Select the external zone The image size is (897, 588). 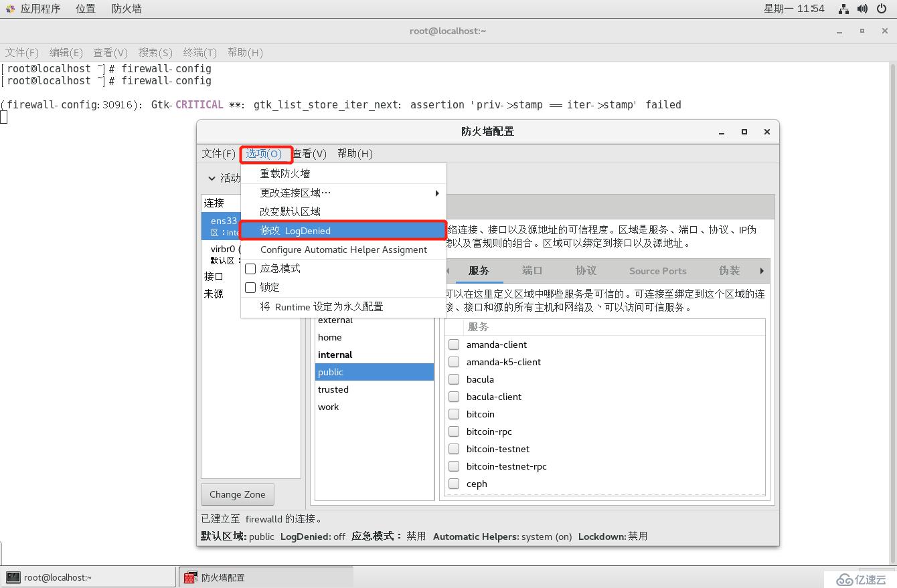click(374, 320)
